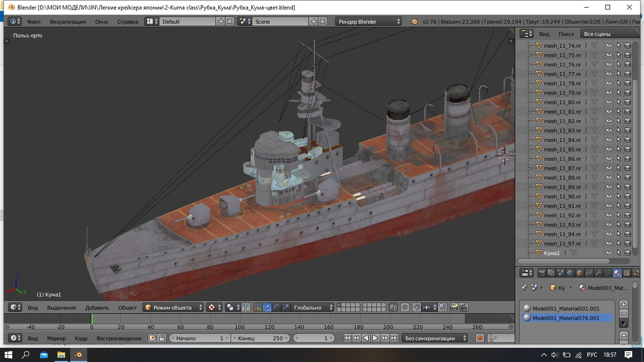Image resolution: width=644 pixels, height=362 pixels.
Task: Click the OpenGL render animation clapper icon
Action: (x=463, y=308)
